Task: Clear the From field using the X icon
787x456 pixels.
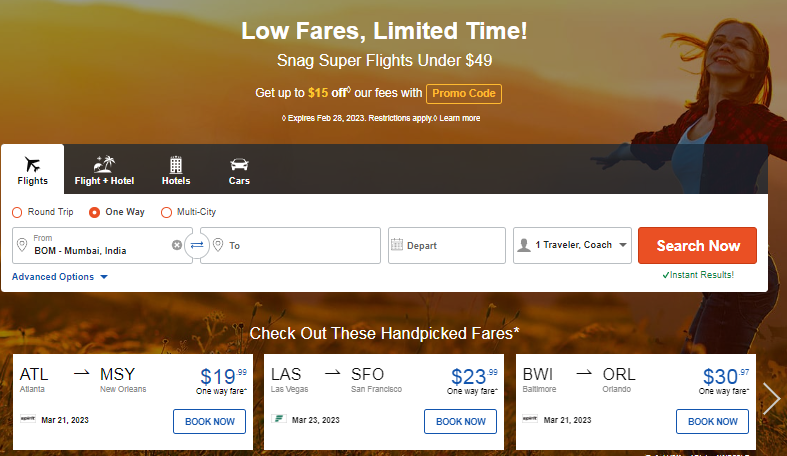Action: click(177, 245)
